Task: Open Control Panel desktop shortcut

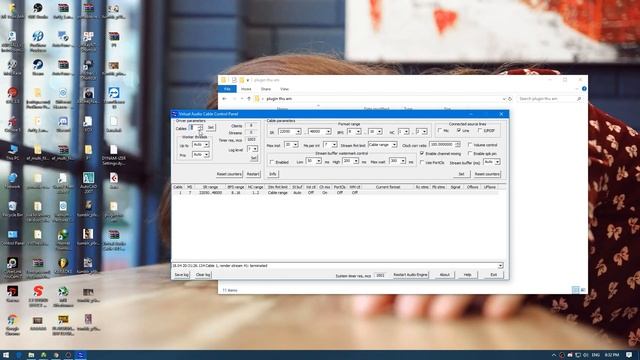Action: pos(12,237)
